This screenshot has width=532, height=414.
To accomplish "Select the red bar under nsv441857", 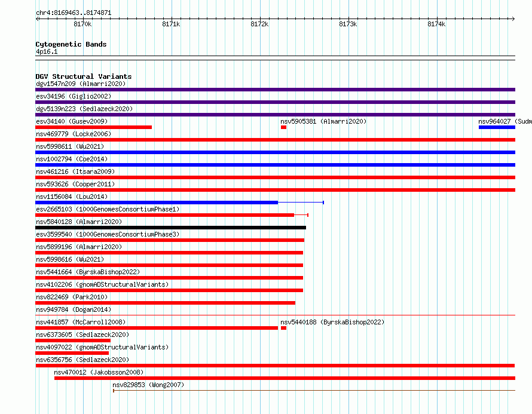I will [157, 328].
